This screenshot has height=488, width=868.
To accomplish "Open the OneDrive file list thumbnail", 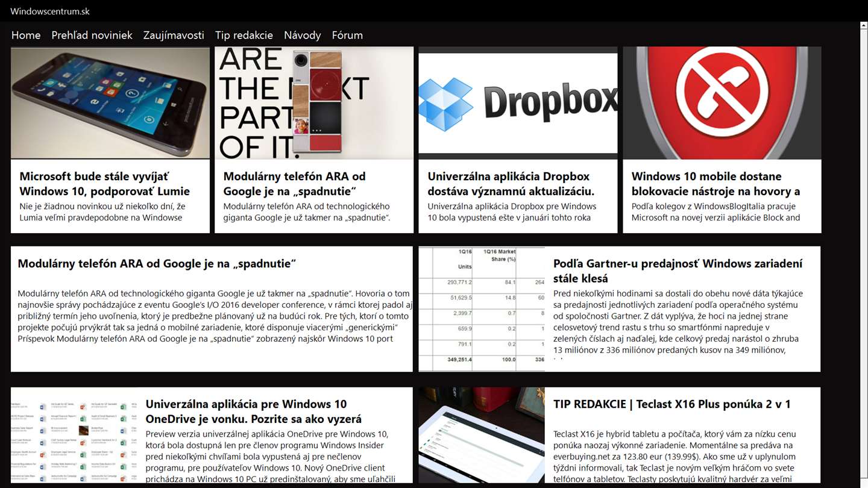I will 74,435.
